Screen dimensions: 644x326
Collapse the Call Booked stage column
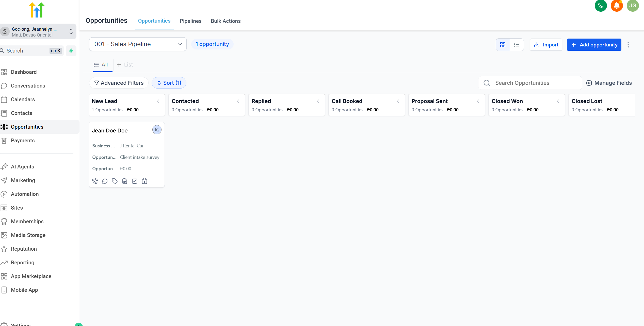pyautogui.click(x=398, y=101)
